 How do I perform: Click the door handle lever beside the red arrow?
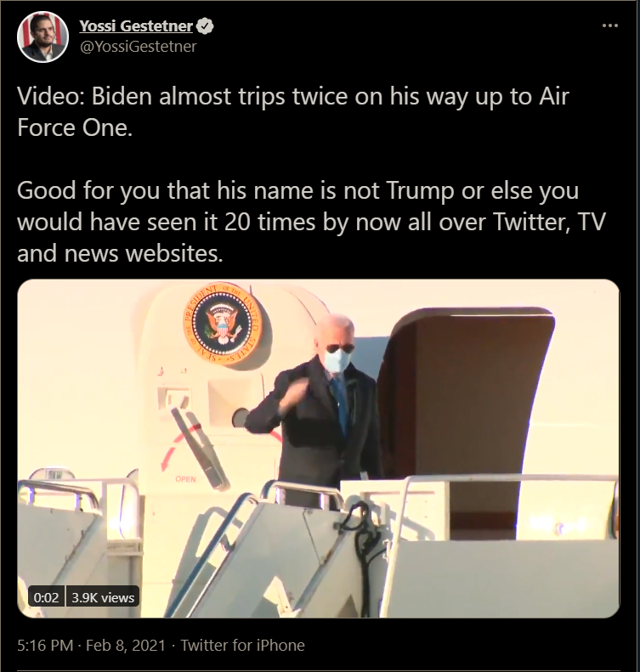(198, 448)
